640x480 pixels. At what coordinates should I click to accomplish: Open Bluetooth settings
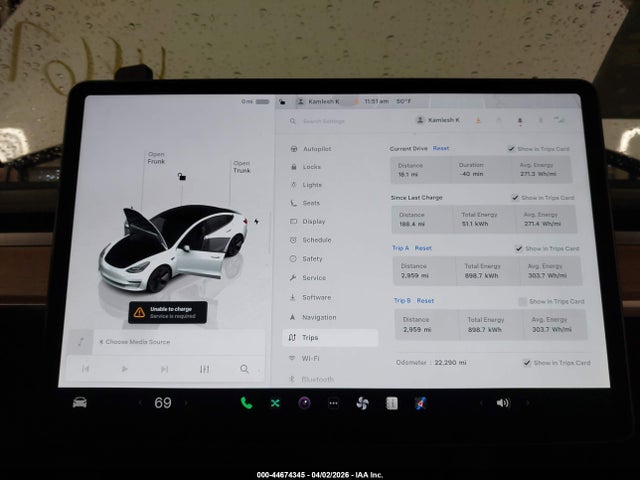click(x=311, y=379)
